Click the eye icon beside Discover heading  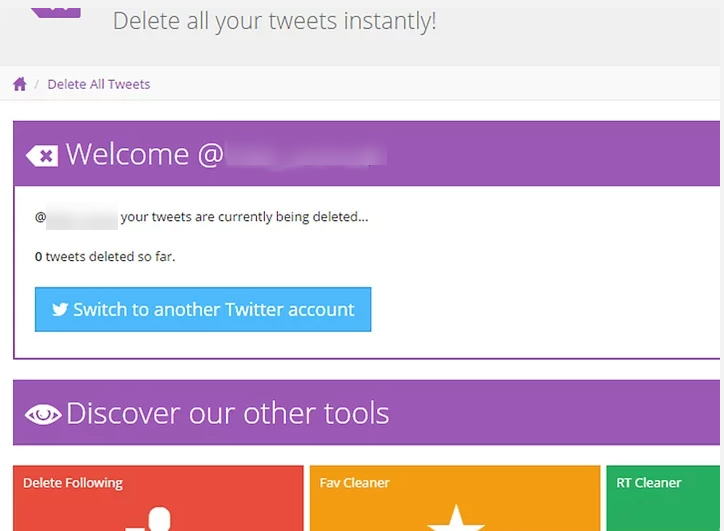[43, 414]
